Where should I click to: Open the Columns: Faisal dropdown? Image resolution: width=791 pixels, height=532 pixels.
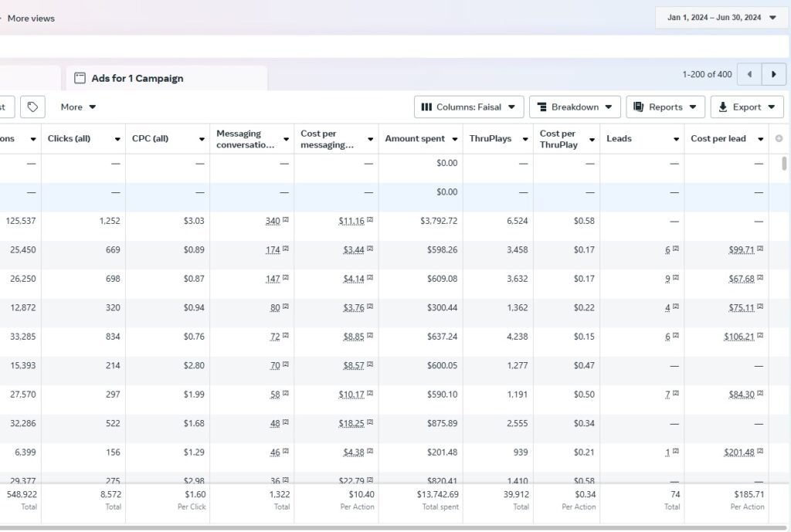point(469,107)
